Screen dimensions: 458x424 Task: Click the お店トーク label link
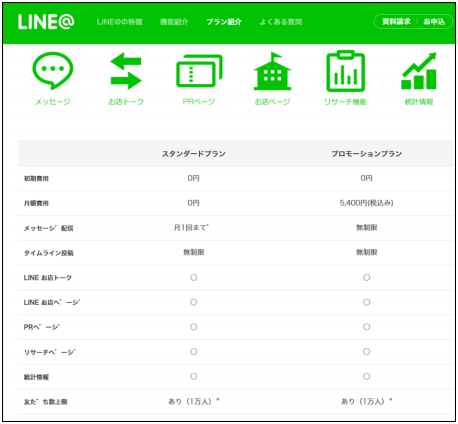(126, 102)
